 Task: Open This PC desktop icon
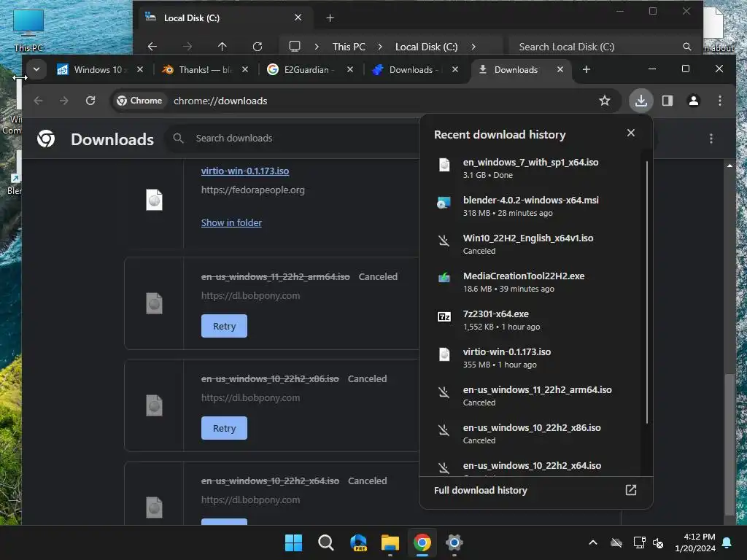[x=28, y=30]
